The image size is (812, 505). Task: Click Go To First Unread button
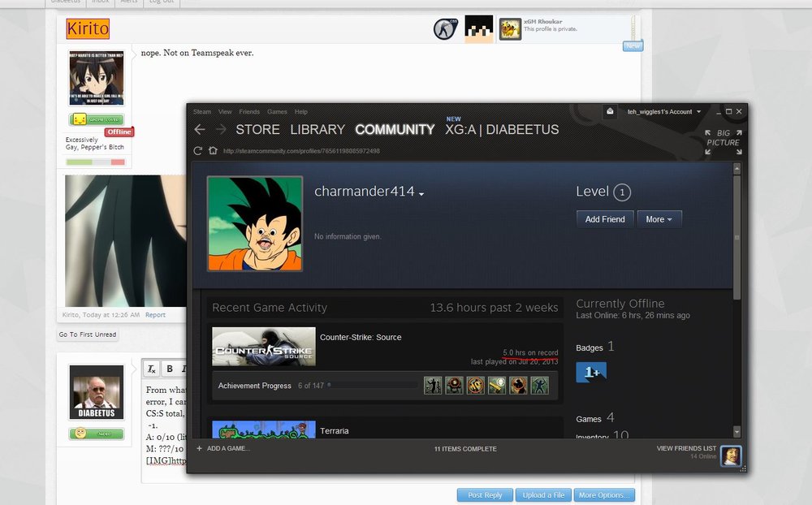(x=88, y=335)
